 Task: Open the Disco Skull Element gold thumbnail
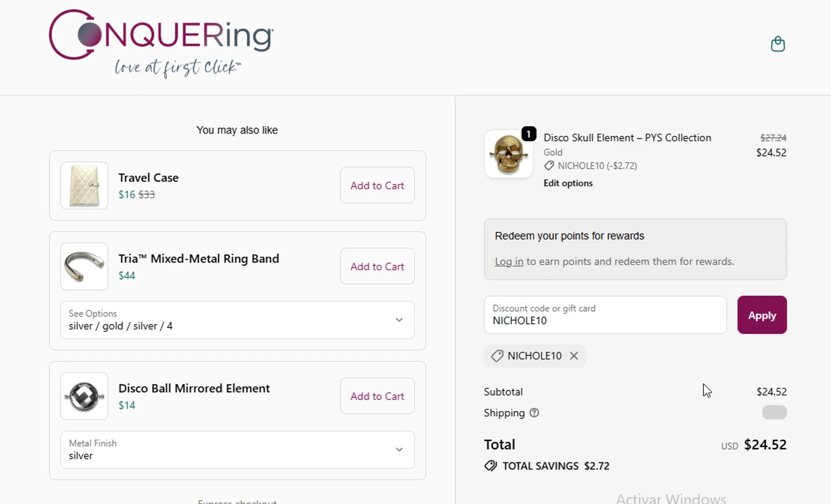click(509, 154)
